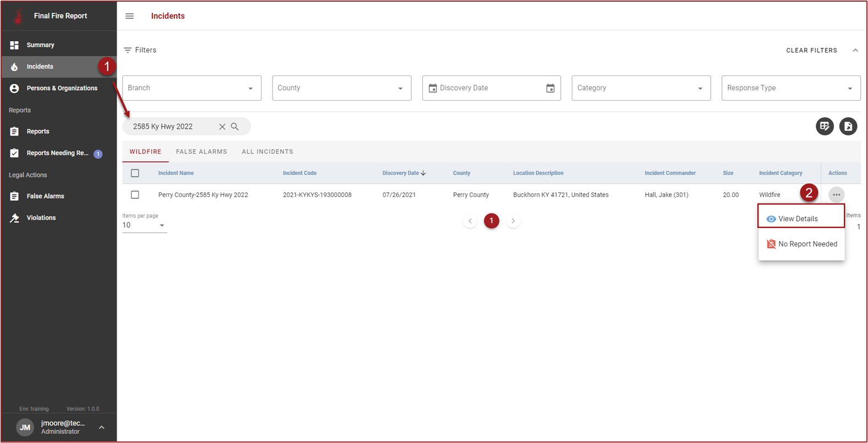
Task: Open the three-dot Actions menu
Action: (x=836, y=195)
